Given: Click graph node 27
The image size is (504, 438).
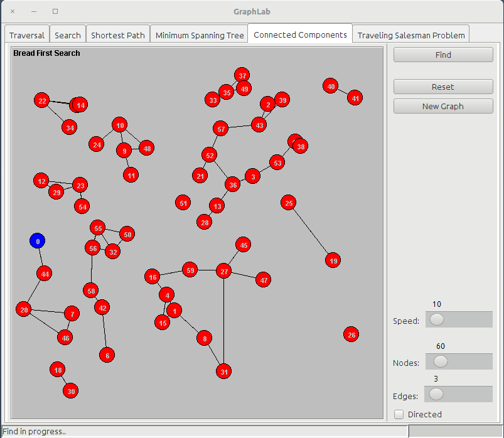Looking at the screenshot, I should (x=223, y=271).
